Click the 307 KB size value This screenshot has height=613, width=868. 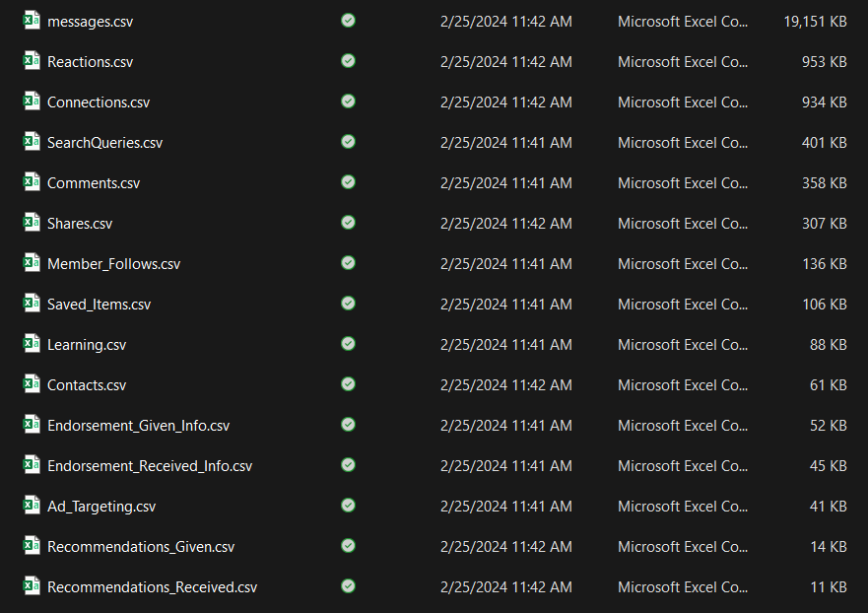pos(825,224)
